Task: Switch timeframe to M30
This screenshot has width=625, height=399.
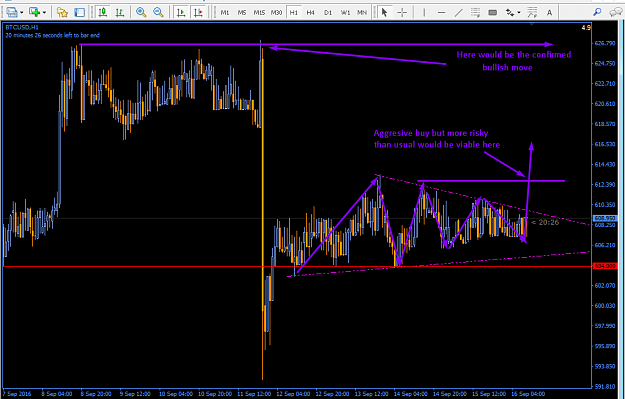Action: (x=276, y=12)
